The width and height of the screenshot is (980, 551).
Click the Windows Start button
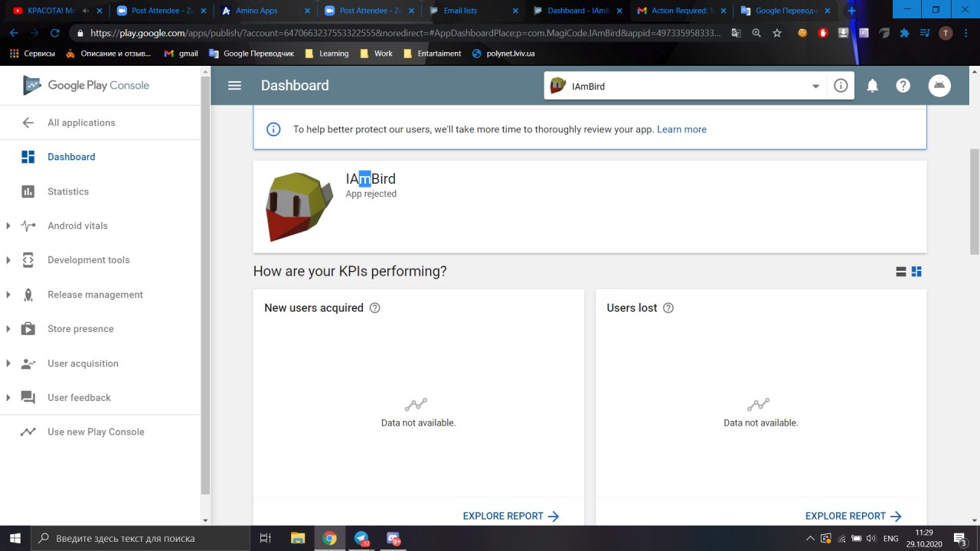pyautogui.click(x=15, y=538)
